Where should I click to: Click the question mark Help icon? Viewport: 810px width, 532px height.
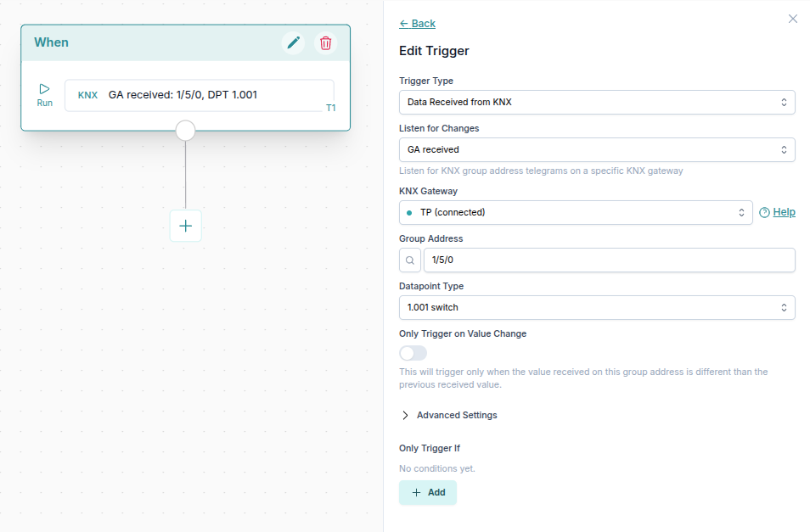coord(764,213)
